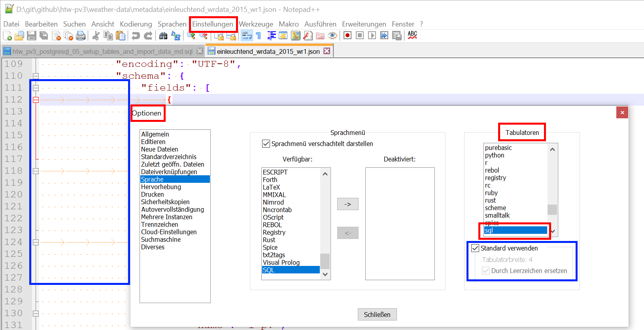Click the Save toolbar icon
The width and height of the screenshot is (644, 330).
coord(32,36)
